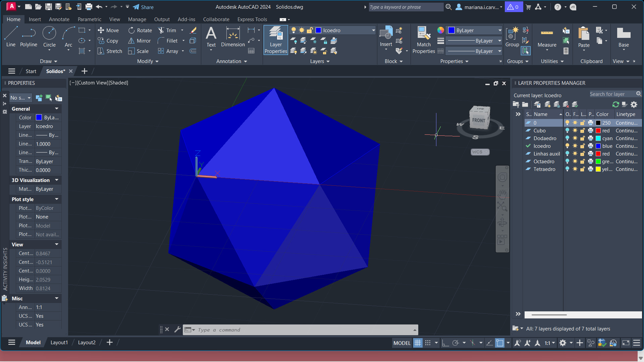Open the Layer Properties palette
The width and height of the screenshot is (644, 362).
point(276,40)
